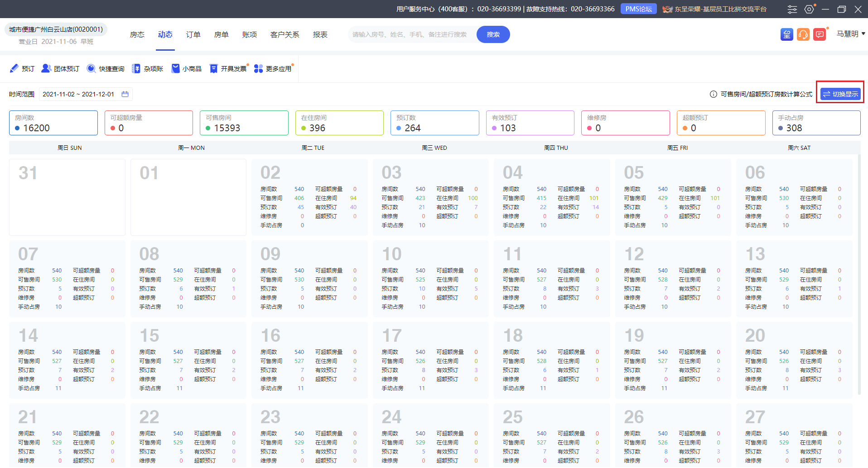This screenshot has width=868, height=468.
Task: Click the vertical scrollbar of the calendar
Action: [859, 274]
